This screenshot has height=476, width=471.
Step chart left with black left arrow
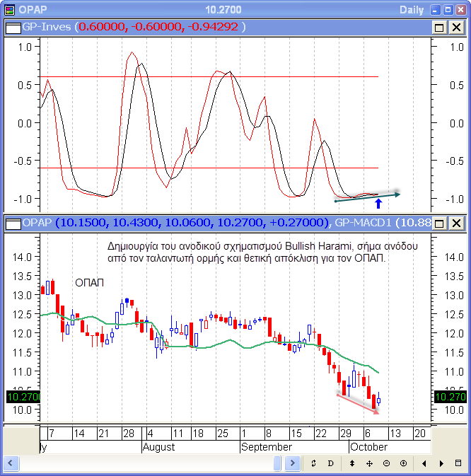coord(425,463)
